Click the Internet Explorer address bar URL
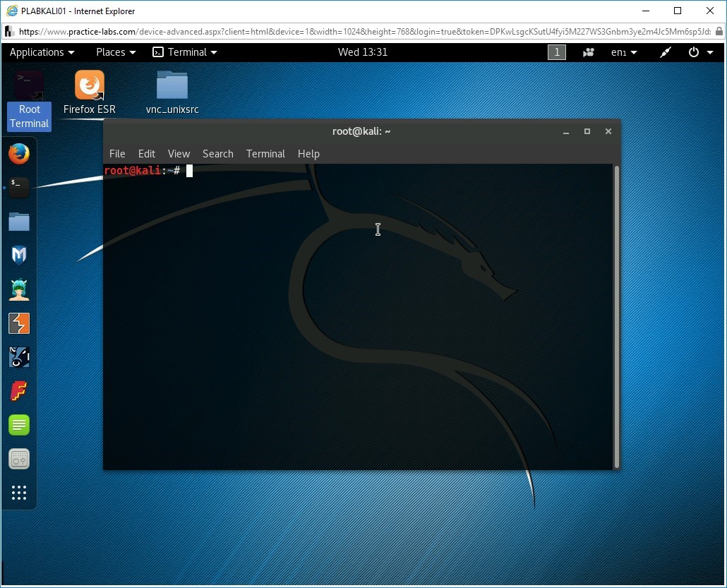 pyautogui.click(x=364, y=32)
